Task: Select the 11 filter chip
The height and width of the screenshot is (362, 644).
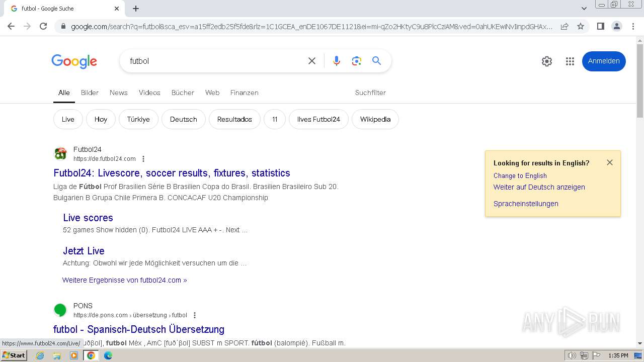Action: coord(275,119)
